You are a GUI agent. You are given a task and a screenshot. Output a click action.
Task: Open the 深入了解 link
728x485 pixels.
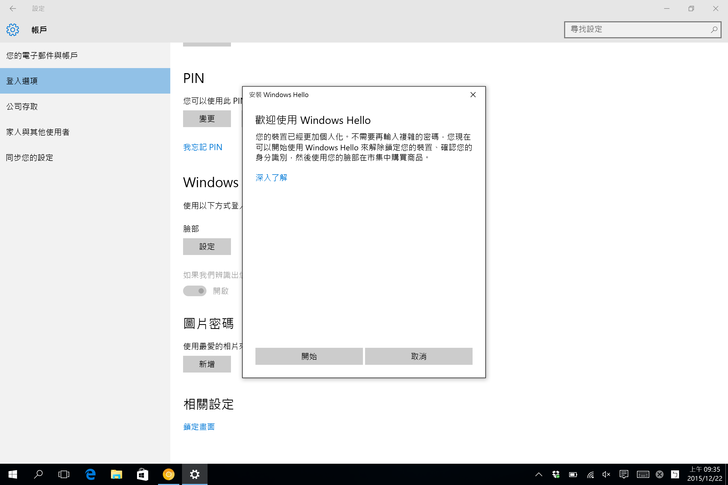271,177
